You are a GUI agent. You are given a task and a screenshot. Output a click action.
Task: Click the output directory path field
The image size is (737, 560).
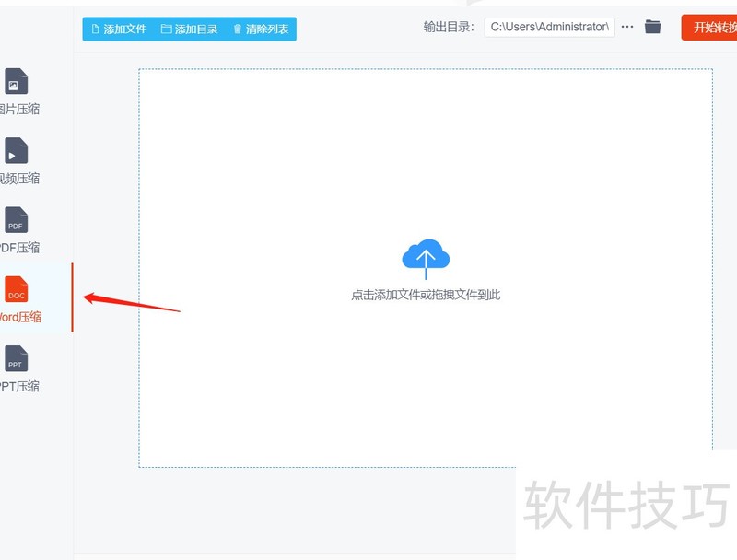(549, 27)
